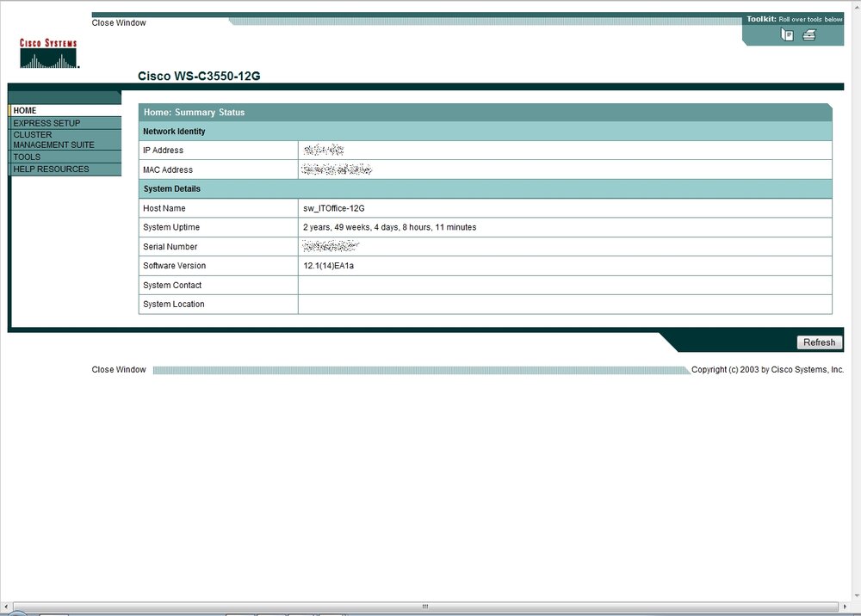Screen dimensions: 861x616
Task: Open the EXPRESS SETUP menu item
Action: click(65, 123)
